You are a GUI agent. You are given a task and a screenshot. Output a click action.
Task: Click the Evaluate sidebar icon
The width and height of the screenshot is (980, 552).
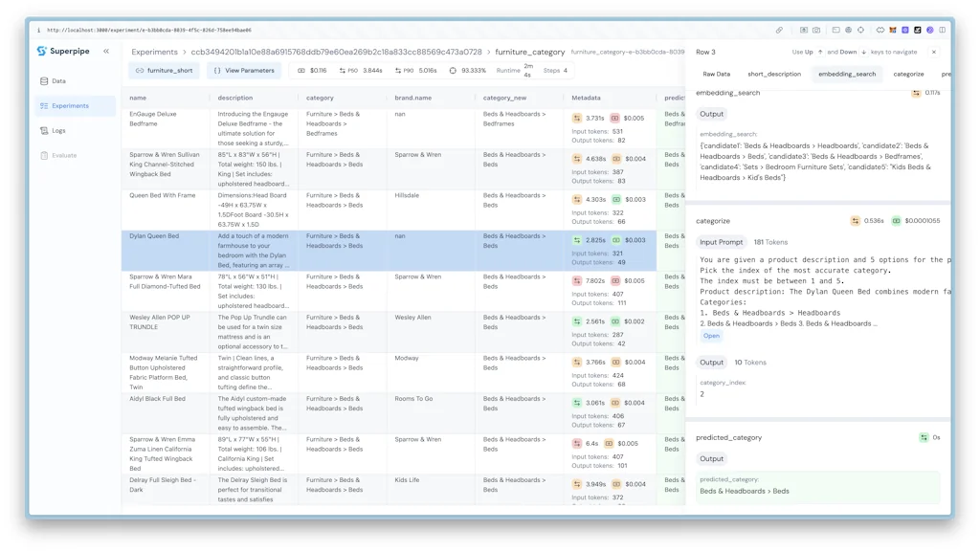[44, 155]
